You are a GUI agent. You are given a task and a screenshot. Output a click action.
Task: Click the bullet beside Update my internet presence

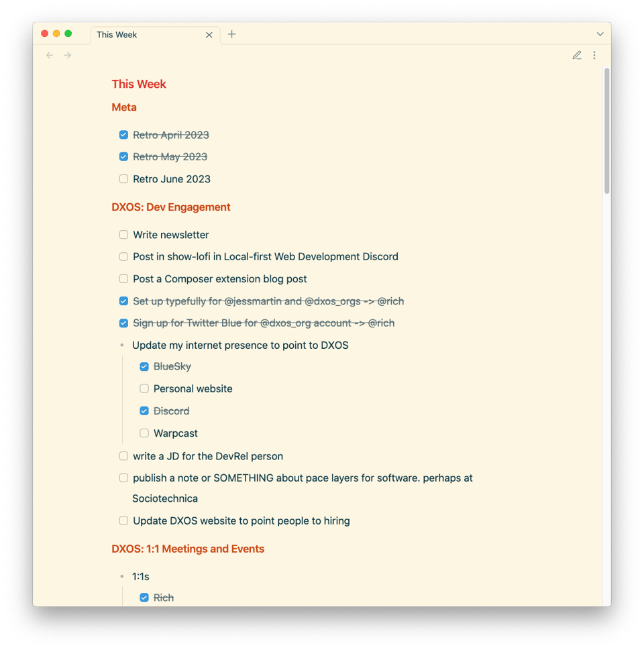coord(123,345)
